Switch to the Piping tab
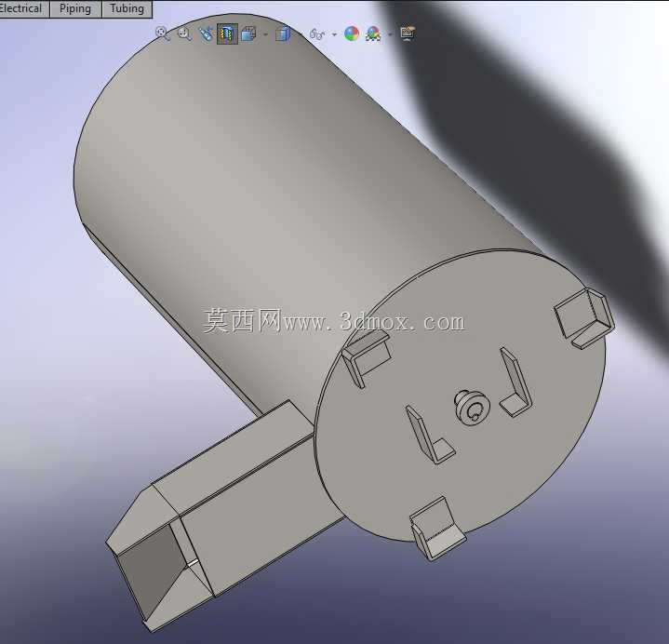Screen dimensions: 669x644 click(75, 9)
